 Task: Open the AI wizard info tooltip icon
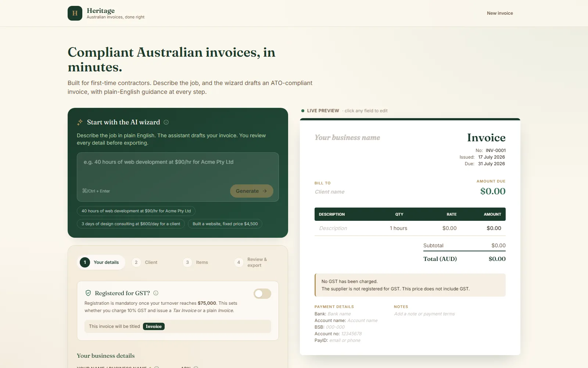(166, 122)
